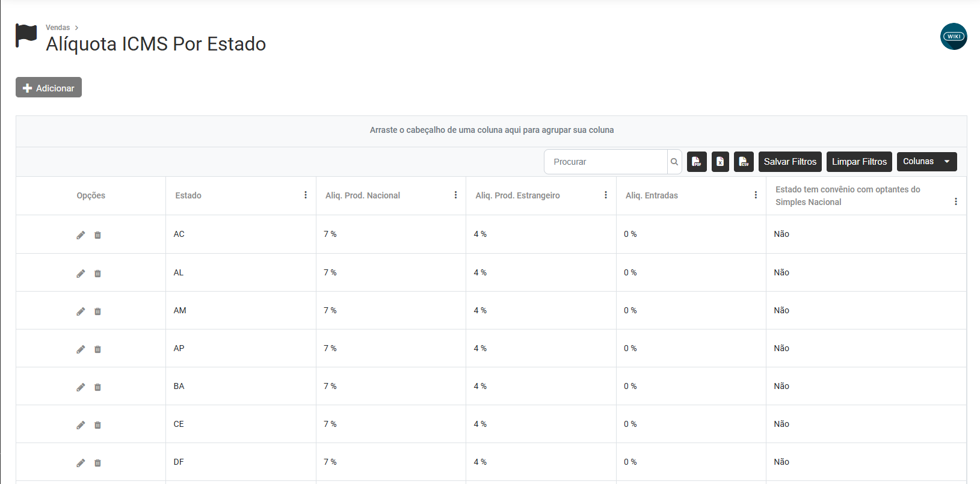Open the Colunas dropdown

tap(926, 162)
